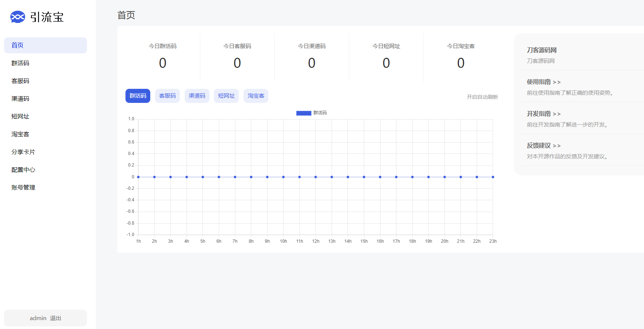Click the 反馈建议 >> link
Image resolution: width=644 pixels, height=329 pixels.
coord(543,146)
